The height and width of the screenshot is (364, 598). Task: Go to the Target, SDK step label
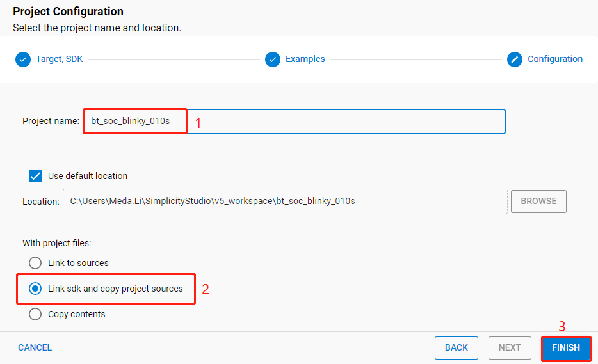coord(59,59)
